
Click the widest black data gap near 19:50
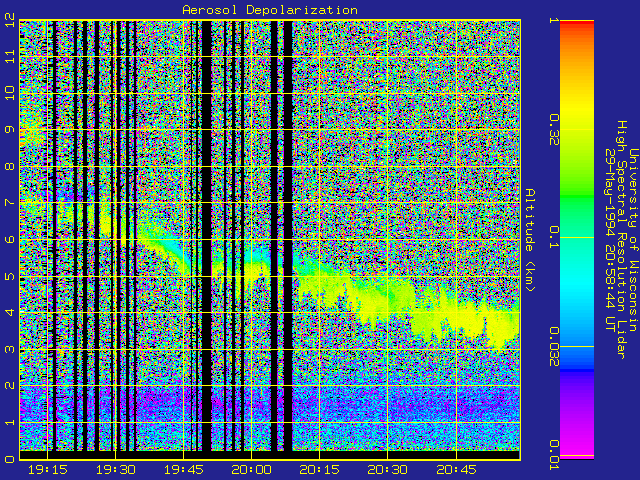pyautogui.click(x=207, y=236)
